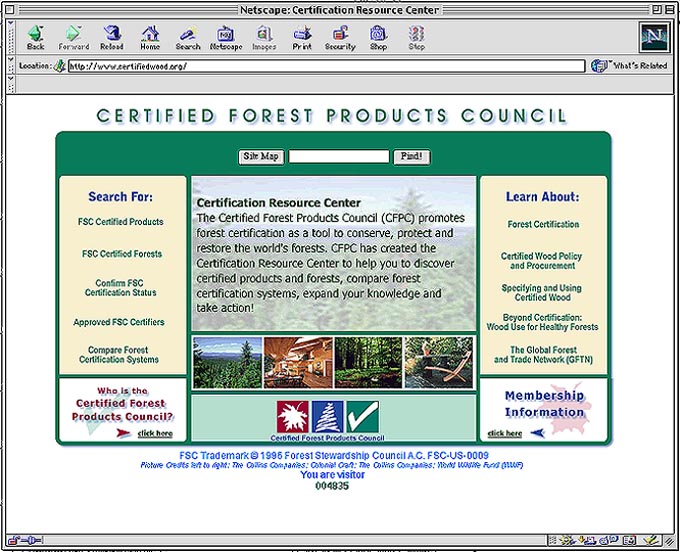The image size is (680, 552).
Task: Open the What's Related button
Action: coord(629,66)
